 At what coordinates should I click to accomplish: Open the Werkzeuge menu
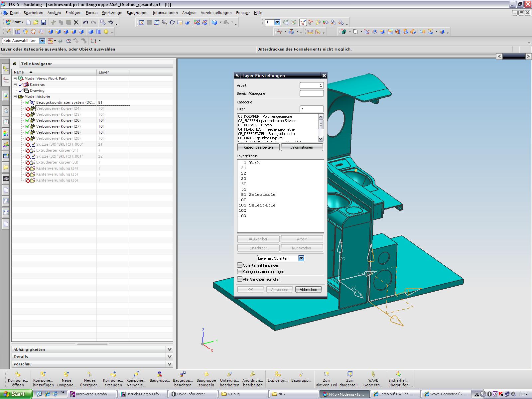[112, 13]
